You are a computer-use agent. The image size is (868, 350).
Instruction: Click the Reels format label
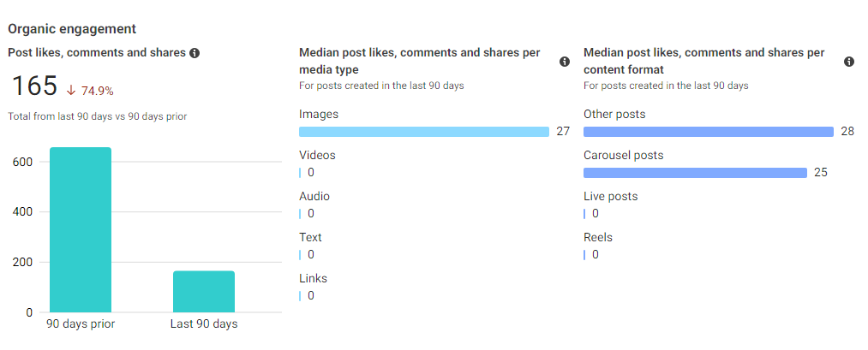(598, 238)
